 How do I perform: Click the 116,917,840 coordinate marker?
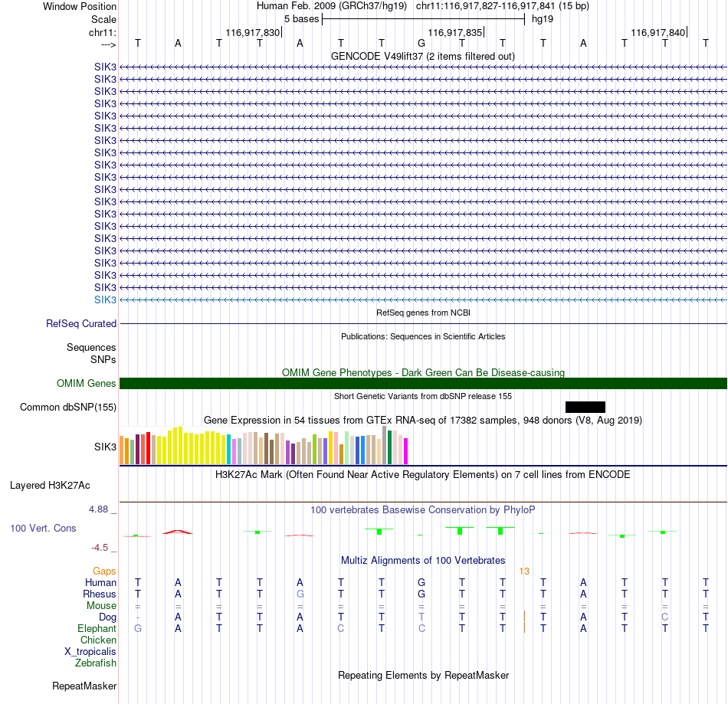(658, 32)
